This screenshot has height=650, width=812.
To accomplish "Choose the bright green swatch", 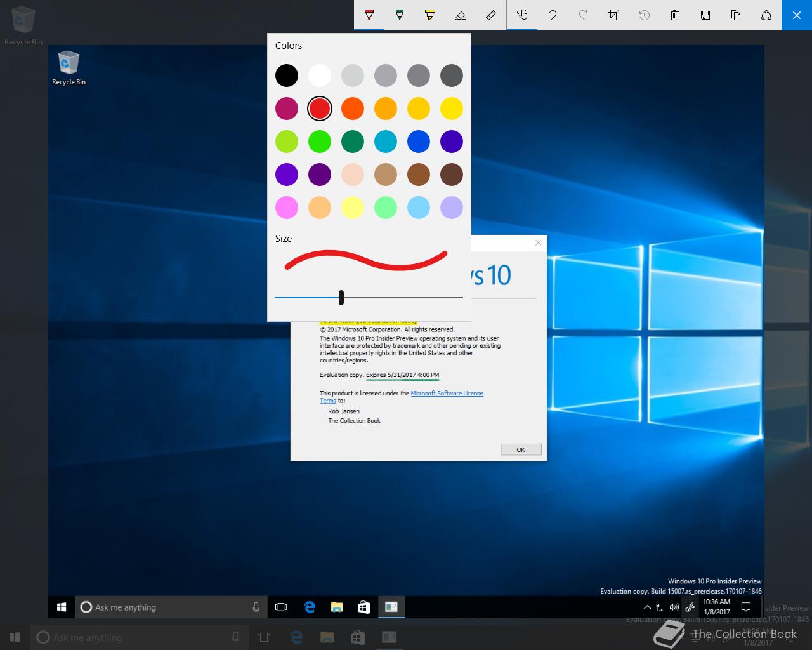I will click(x=320, y=142).
